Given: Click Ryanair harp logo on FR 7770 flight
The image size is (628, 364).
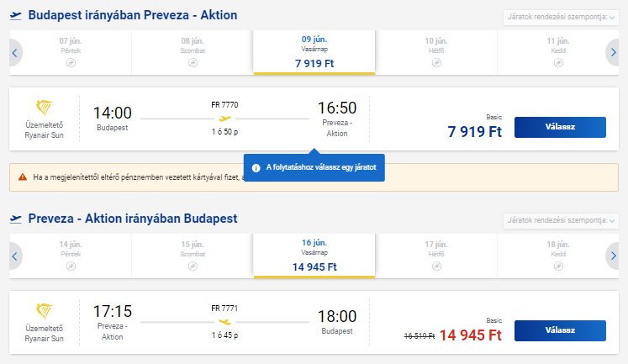Looking at the screenshot, I should click(44, 108).
